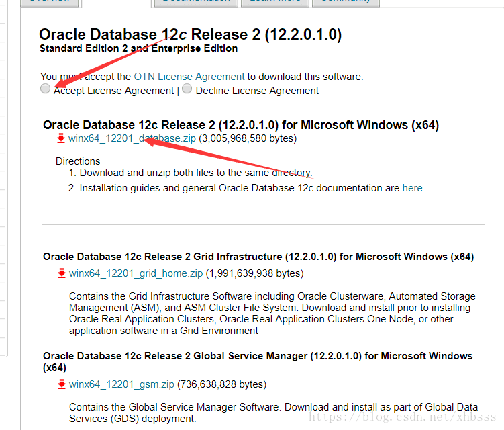Click the Grid Infrastructure section heading
504x430 pixels.
[x=258, y=257]
